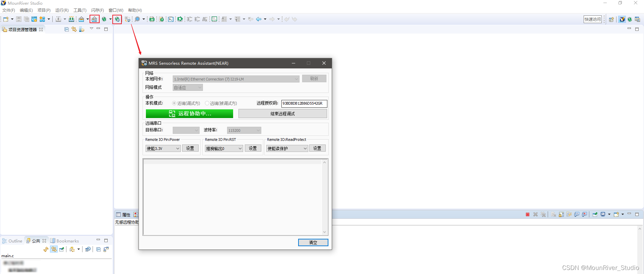This screenshot has height=274, width=644.
Task: Click the 远程授权码 authorization code field
Action: (x=304, y=103)
